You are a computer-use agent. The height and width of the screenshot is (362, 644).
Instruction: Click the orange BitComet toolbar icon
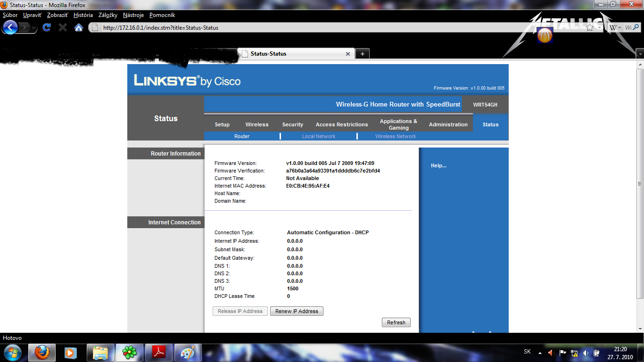coord(545,35)
